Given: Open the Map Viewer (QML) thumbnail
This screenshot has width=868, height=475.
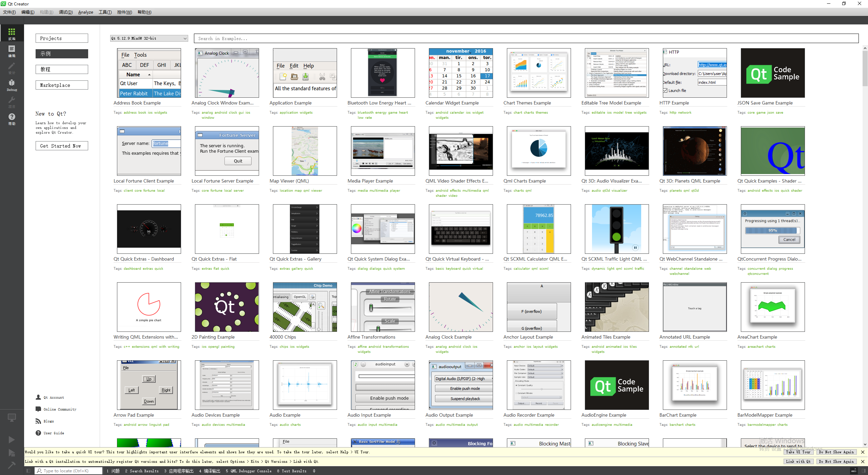Looking at the screenshot, I should (x=305, y=151).
